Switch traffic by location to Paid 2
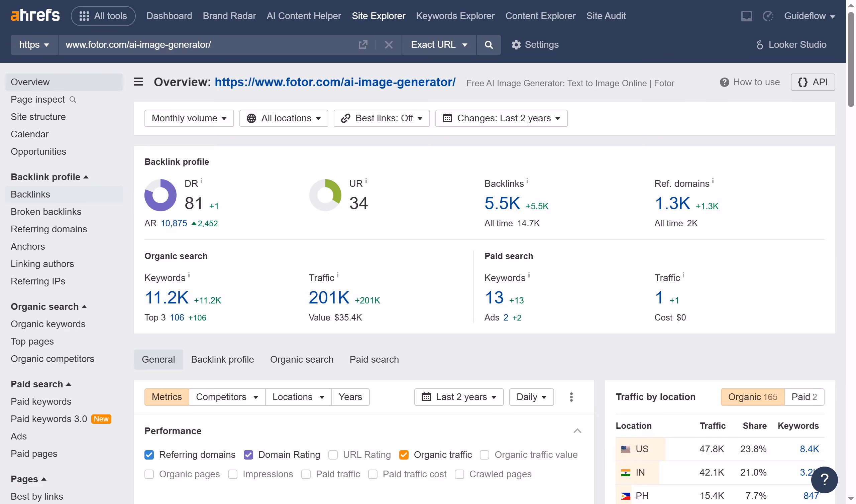The height and width of the screenshot is (504, 856). [804, 397]
